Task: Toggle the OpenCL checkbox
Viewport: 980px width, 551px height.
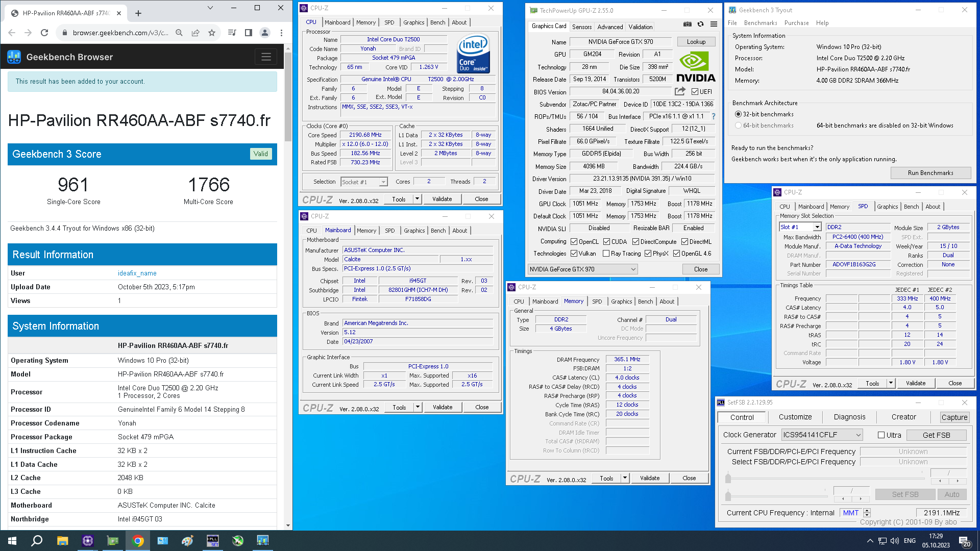Action: 574,242
